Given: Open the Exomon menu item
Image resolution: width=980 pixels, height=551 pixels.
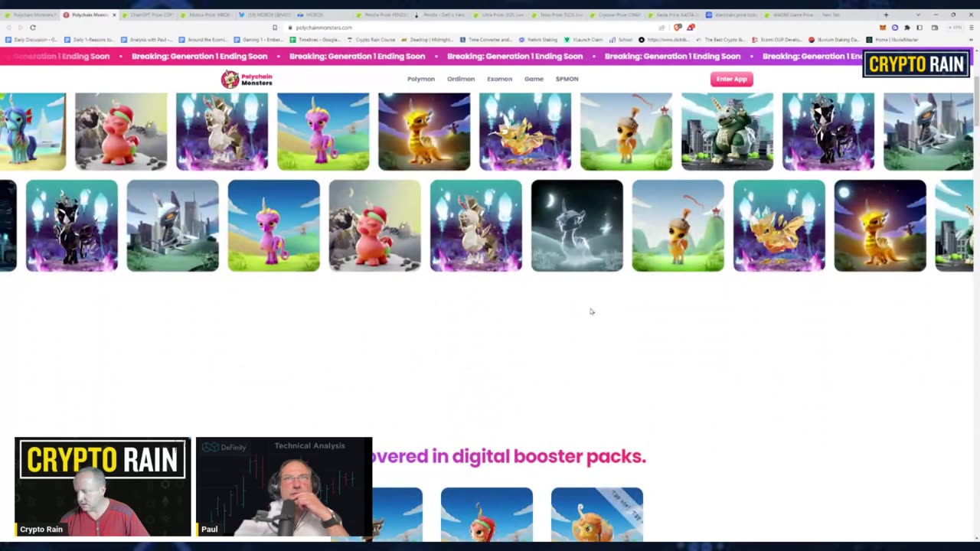Looking at the screenshot, I should [499, 79].
